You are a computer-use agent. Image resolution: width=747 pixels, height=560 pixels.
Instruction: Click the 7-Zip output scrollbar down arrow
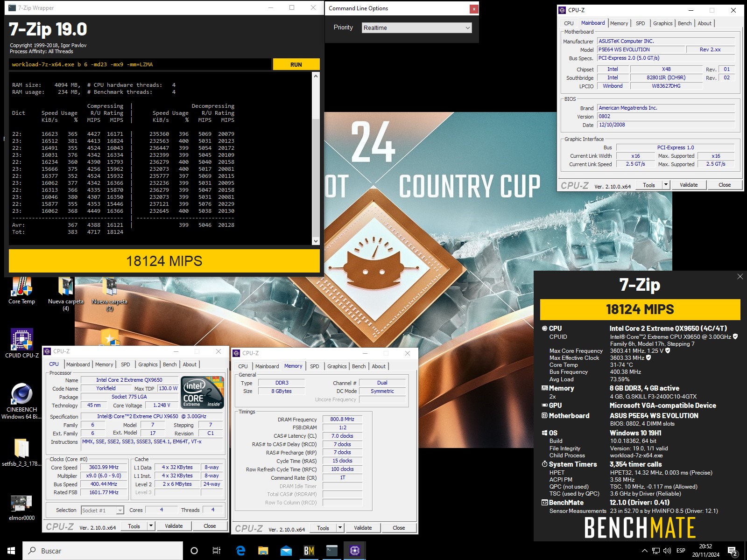(x=316, y=241)
